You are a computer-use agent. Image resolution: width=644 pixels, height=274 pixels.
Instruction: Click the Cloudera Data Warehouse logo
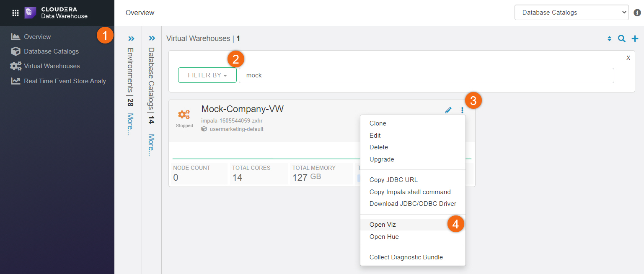pos(56,13)
